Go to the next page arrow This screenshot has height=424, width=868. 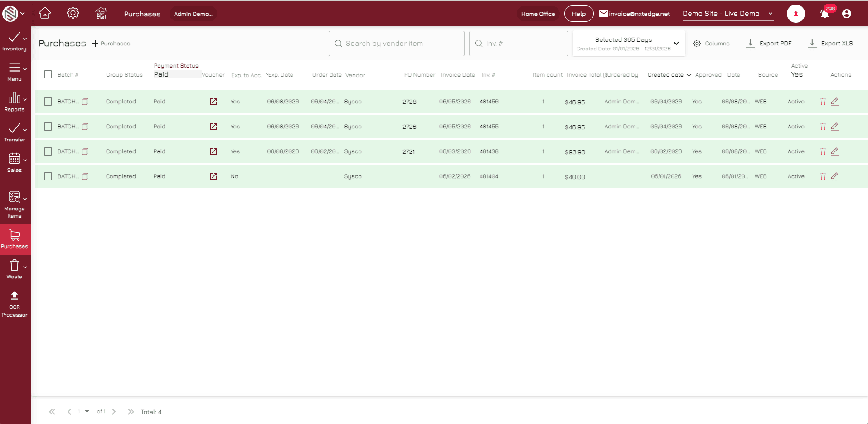click(114, 412)
